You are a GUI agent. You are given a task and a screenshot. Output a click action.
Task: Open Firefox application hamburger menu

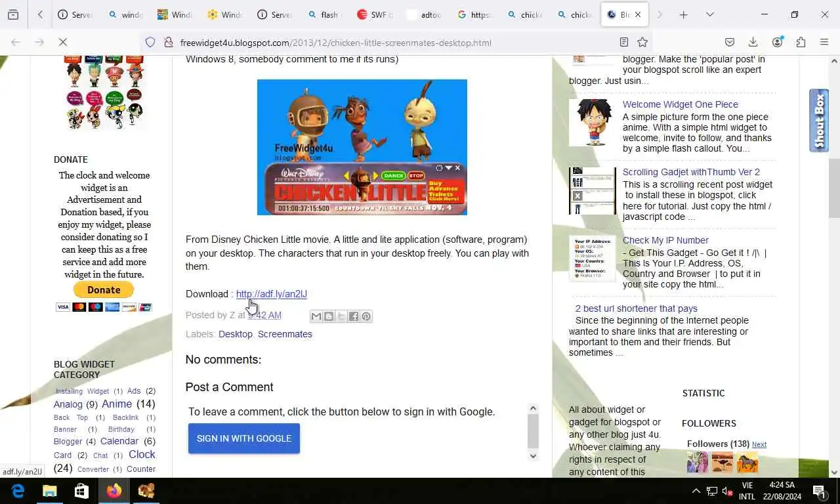click(824, 42)
